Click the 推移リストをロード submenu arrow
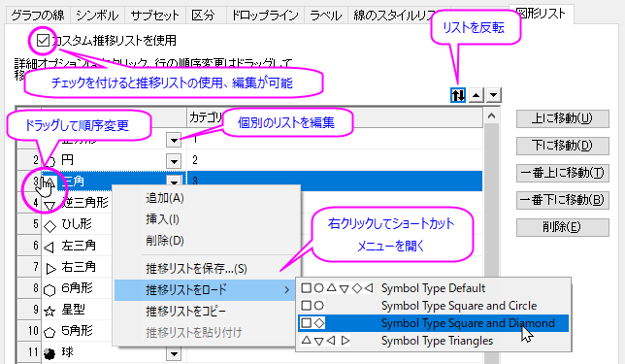Image resolution: width=625 pixels, height=364 pixels. tap(286, 290)
